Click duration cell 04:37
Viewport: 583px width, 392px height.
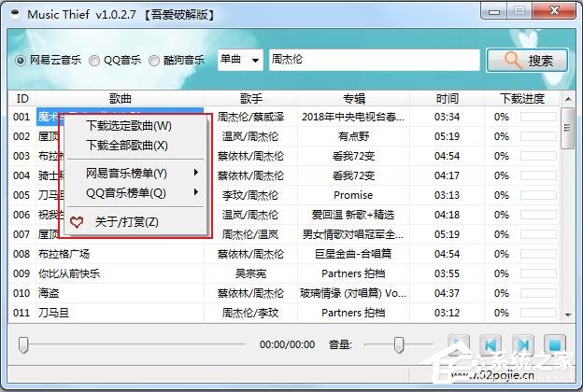pos(447,294)
